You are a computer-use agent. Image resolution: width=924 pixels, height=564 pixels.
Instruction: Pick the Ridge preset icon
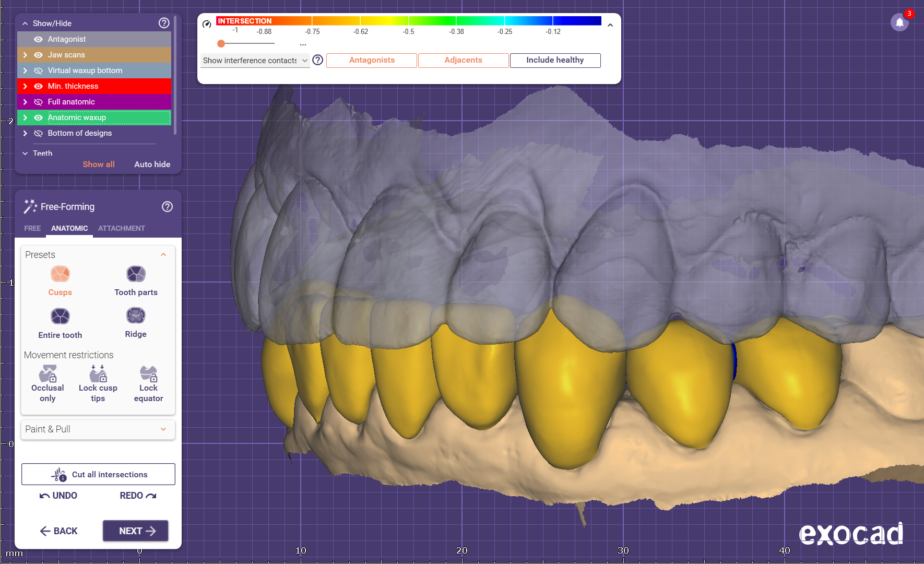click(136, 316)
